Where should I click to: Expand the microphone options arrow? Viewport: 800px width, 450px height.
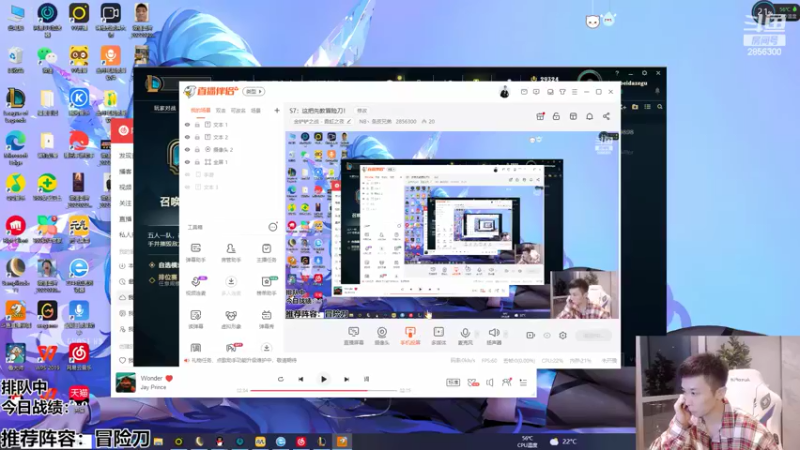(x=477, y=334)
